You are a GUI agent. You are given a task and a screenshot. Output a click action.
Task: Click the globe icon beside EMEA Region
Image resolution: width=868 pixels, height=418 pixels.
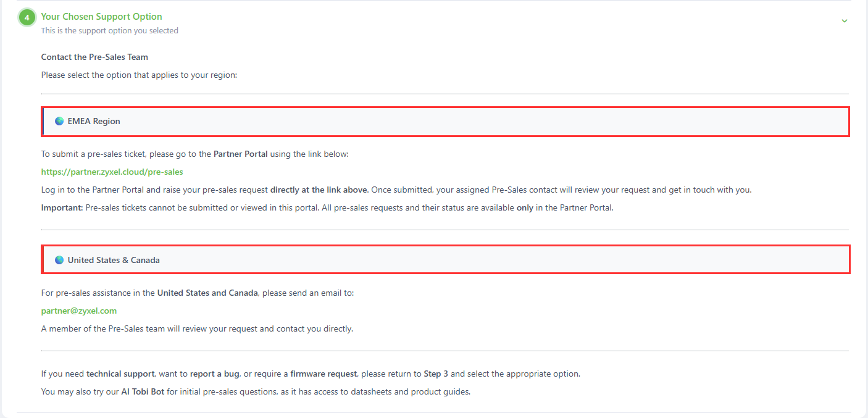[59, 121]
